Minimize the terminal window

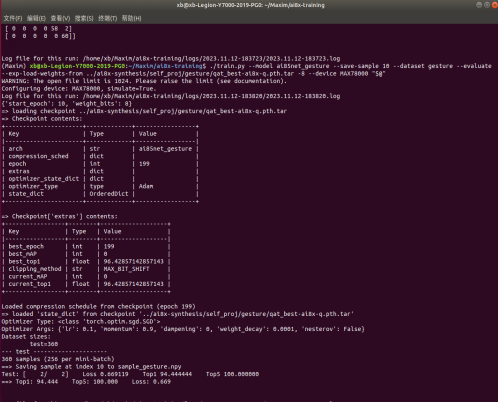click(x=479, y=5)
